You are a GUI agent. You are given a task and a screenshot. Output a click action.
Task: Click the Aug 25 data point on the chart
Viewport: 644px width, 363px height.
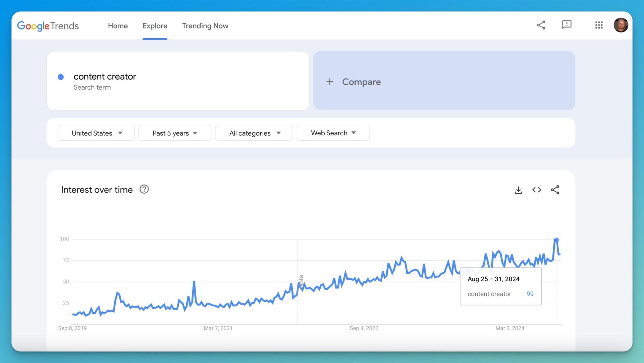(x=557, y=239)
